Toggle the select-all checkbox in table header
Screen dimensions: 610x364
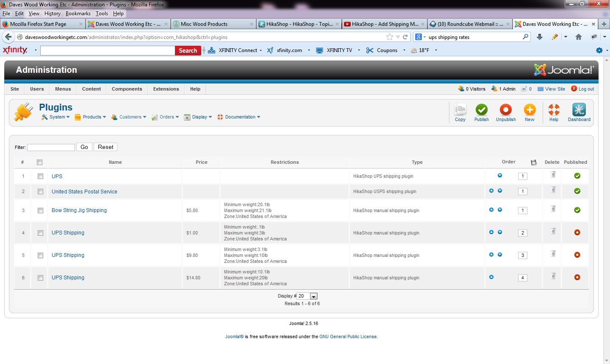40,162
